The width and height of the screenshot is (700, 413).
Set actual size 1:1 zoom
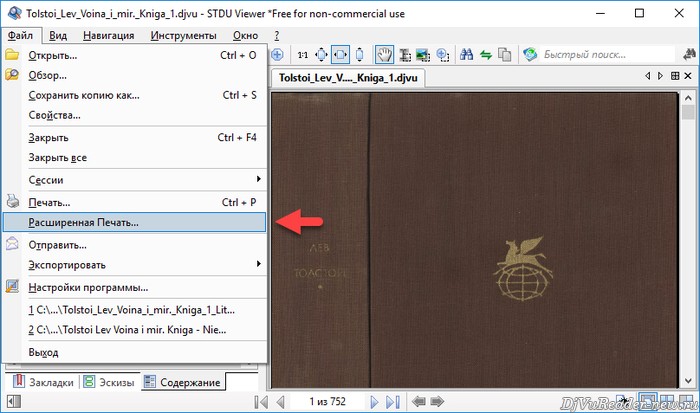click(303, 55)
